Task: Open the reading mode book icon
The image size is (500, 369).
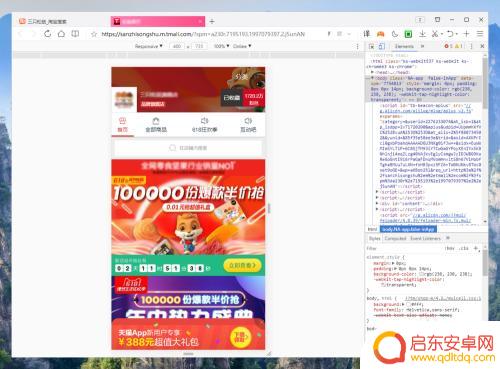Action: coord(75,34)
